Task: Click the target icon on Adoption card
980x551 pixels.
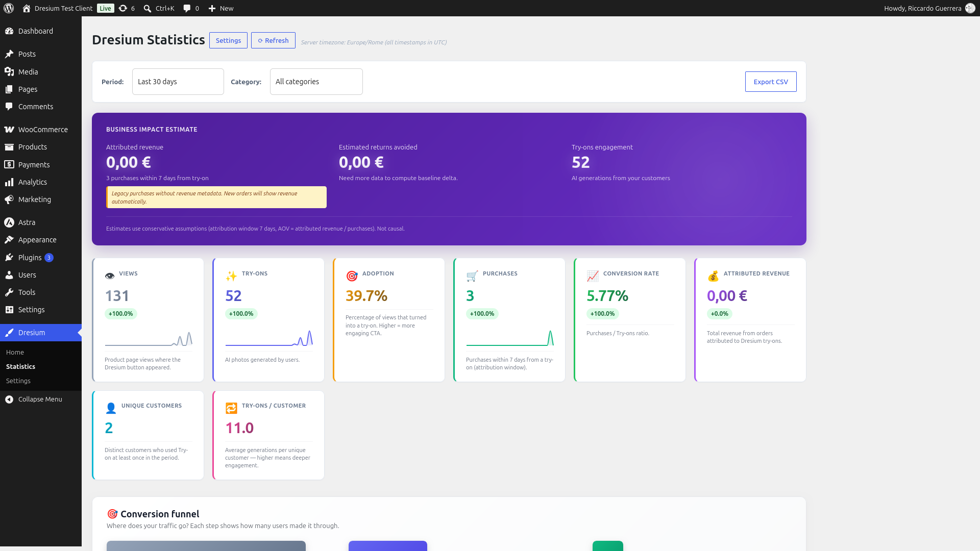Action: pos(352,276)
